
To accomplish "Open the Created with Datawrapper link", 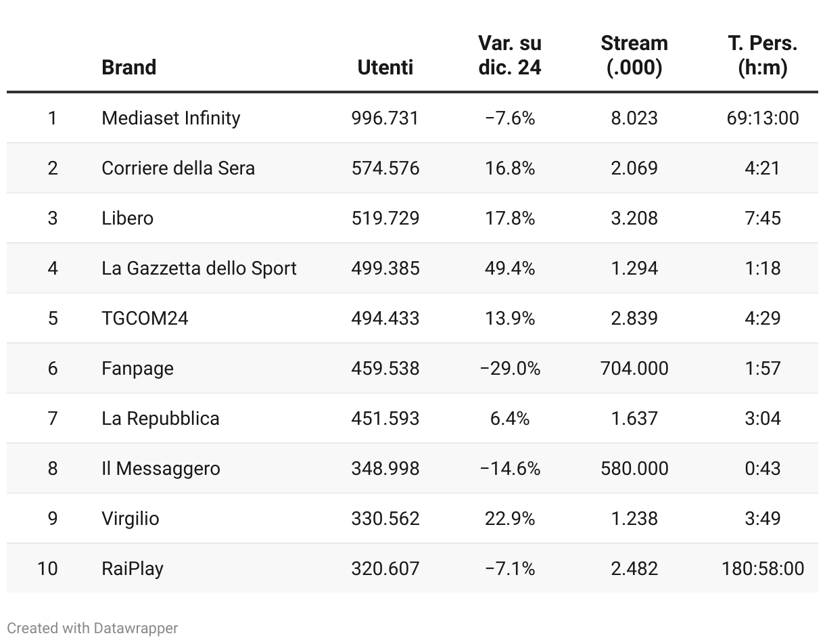I will [x=93, y=628].
